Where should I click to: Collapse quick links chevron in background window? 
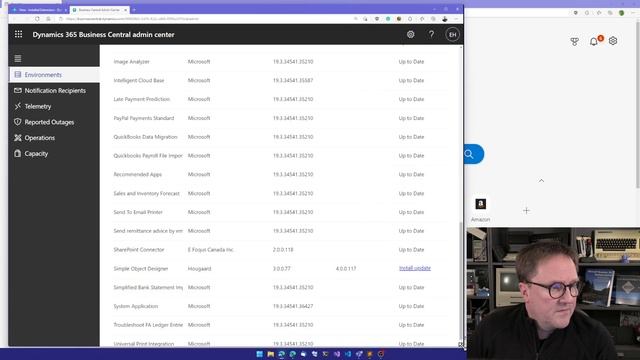coord(541,180)
